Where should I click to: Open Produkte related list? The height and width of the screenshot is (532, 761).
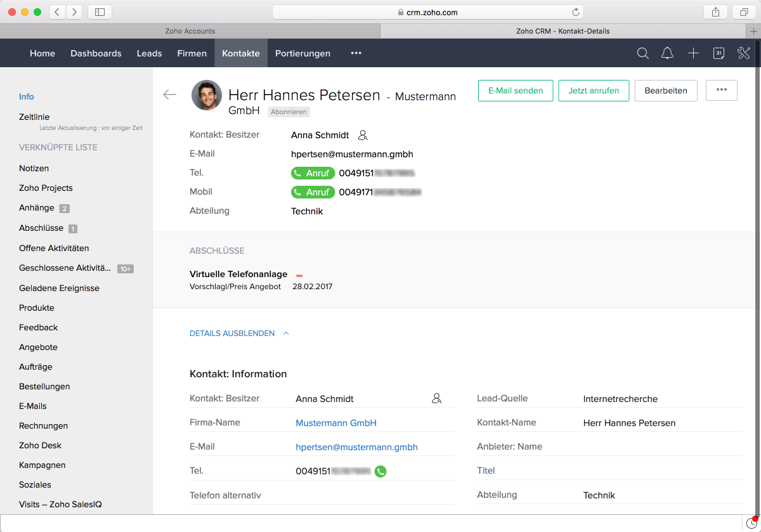pos(37,308)
